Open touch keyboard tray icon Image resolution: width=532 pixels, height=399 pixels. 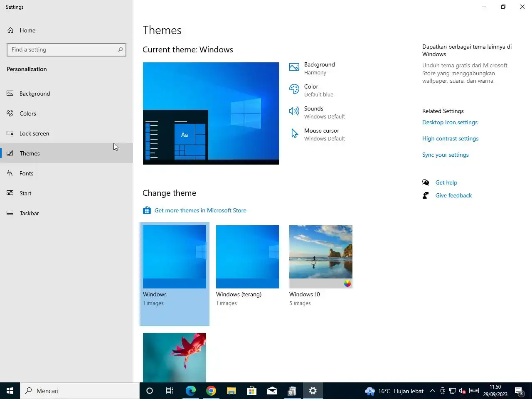pos(474,391)
